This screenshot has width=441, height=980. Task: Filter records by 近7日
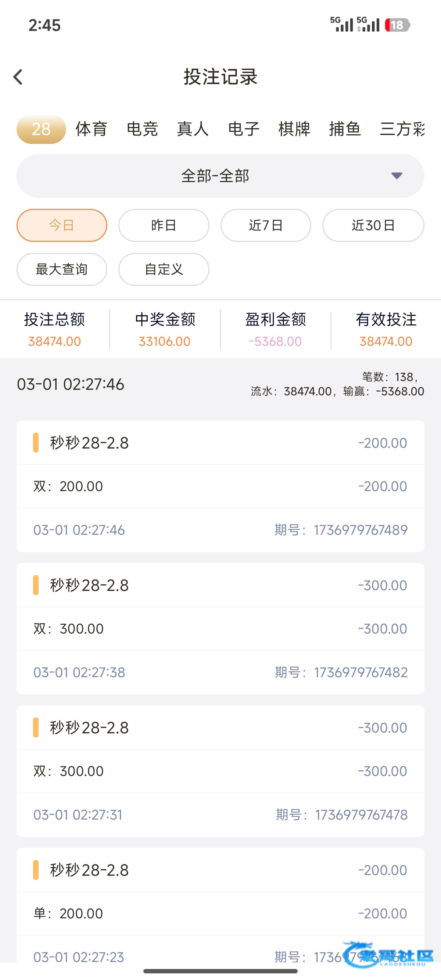[266, 225]
